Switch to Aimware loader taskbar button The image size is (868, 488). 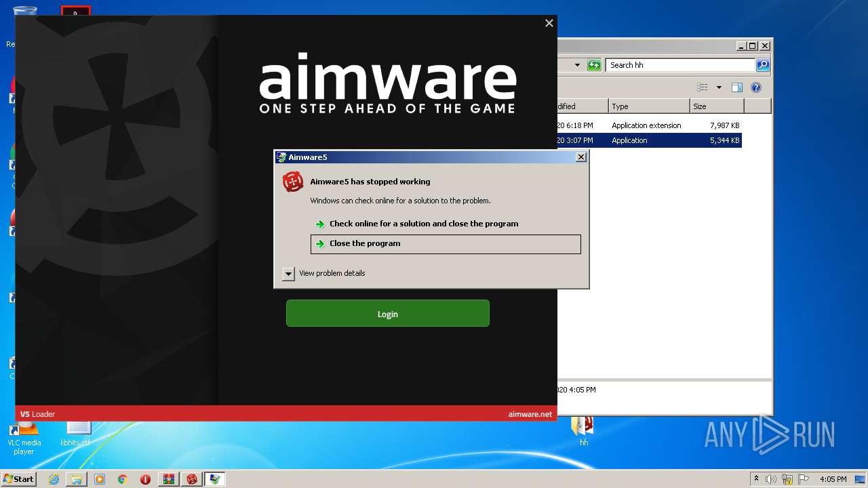(192, 479)
